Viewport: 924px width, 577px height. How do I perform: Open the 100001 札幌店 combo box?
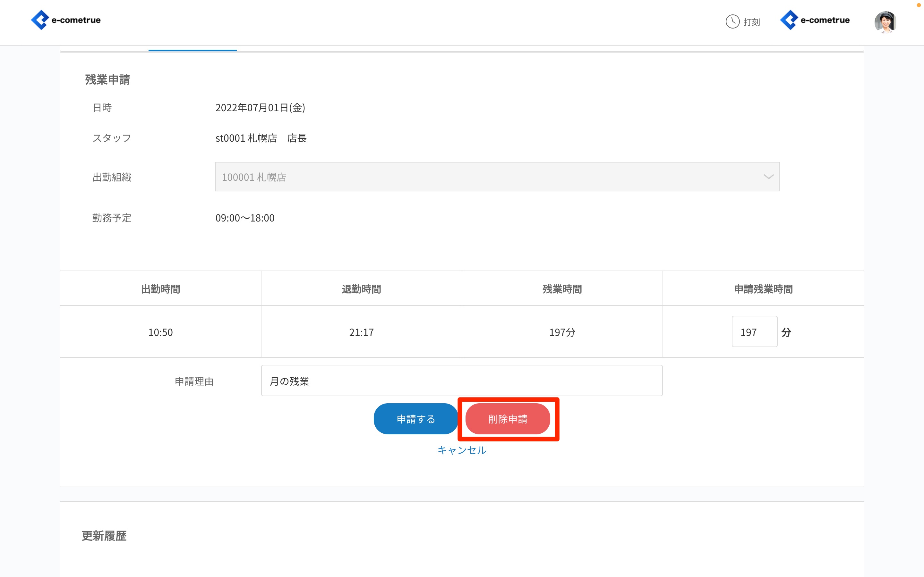tap(496, 177)
